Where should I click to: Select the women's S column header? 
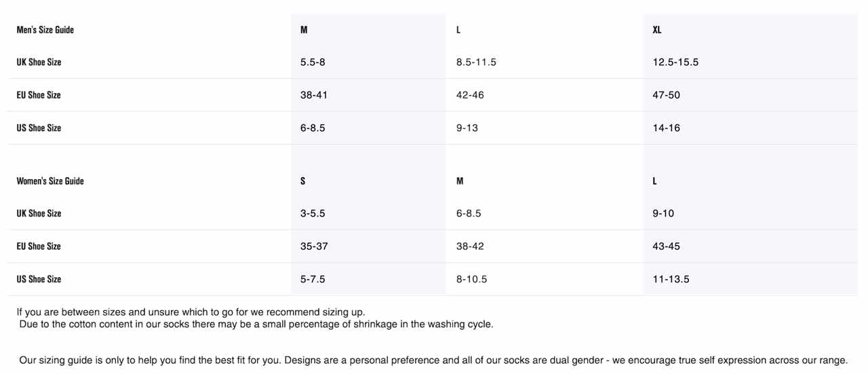[x=303, y=181]
